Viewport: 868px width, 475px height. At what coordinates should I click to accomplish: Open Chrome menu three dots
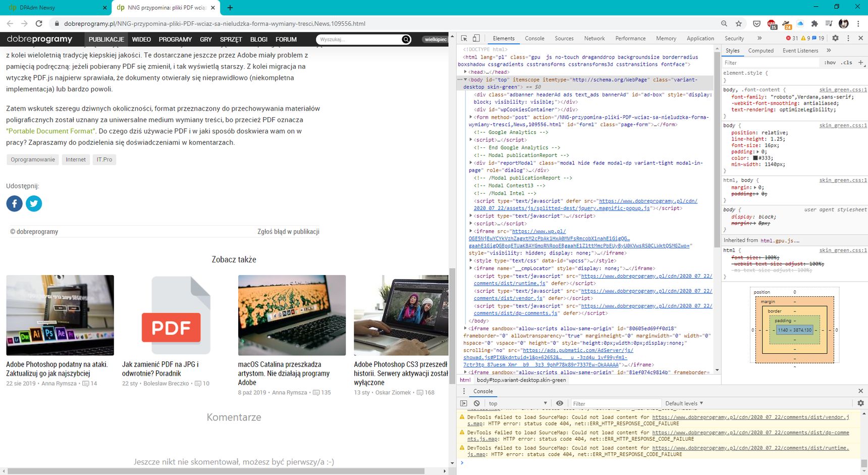point(858,23)
